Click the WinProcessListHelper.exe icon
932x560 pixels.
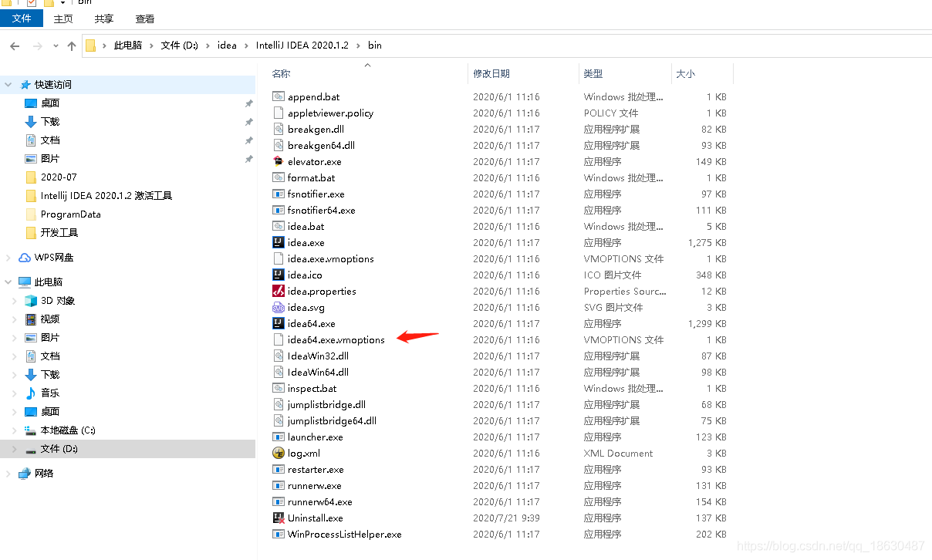click(279, 534)
